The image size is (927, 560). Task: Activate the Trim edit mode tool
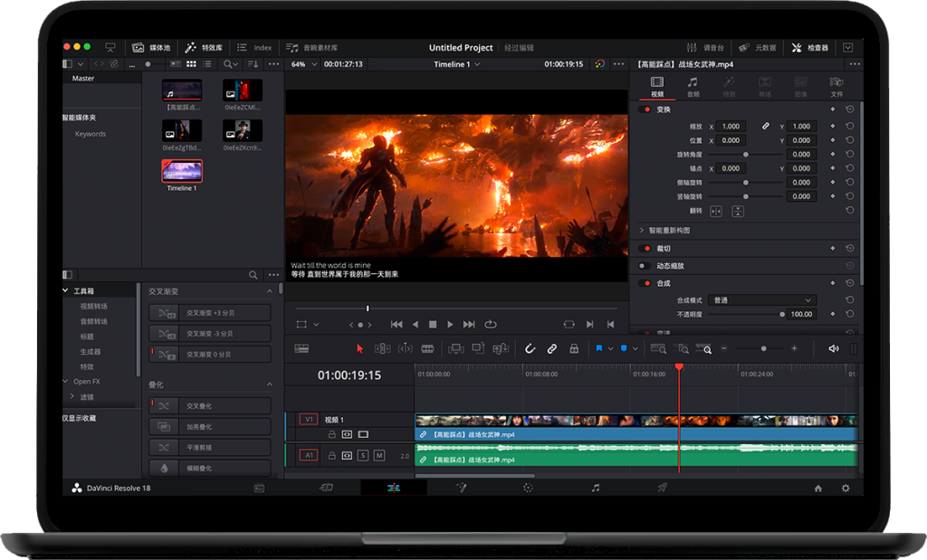(x=383, y=348)
